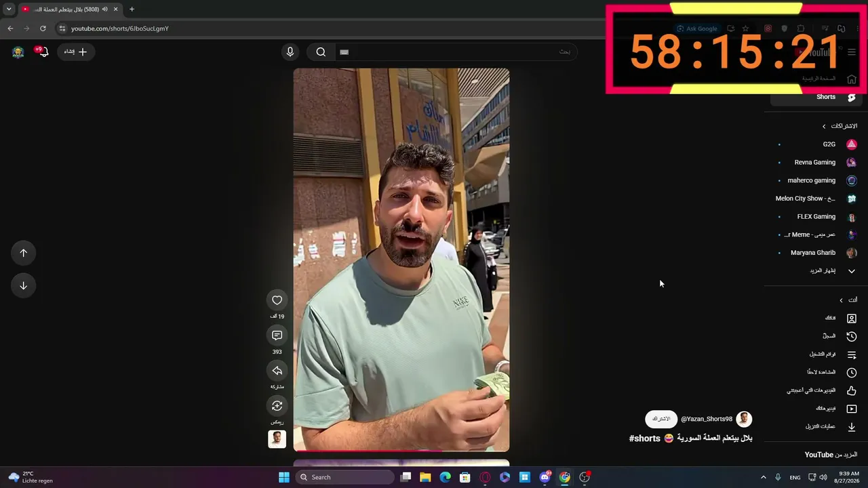Open the @Yazan_Shorts98 channel handle
868x488 pixels.
[x=707, y=419]
